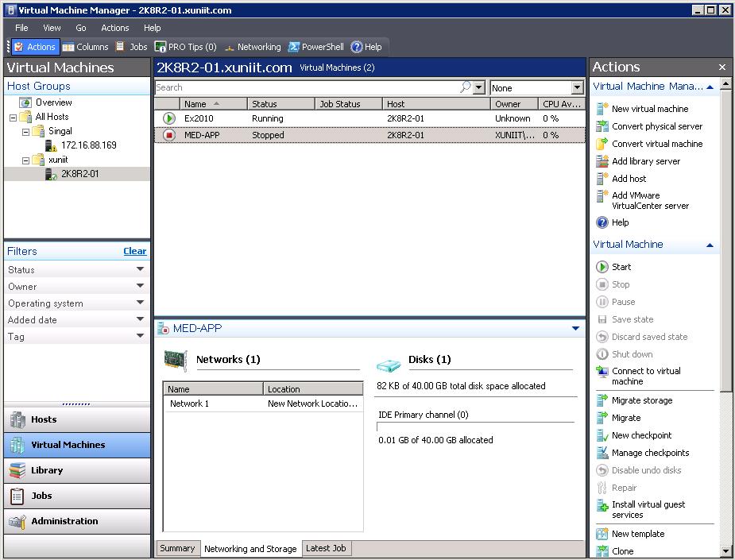Click the Install virtual guest services icon
This screenshot has width=735, height=560.
pos(602,505)
